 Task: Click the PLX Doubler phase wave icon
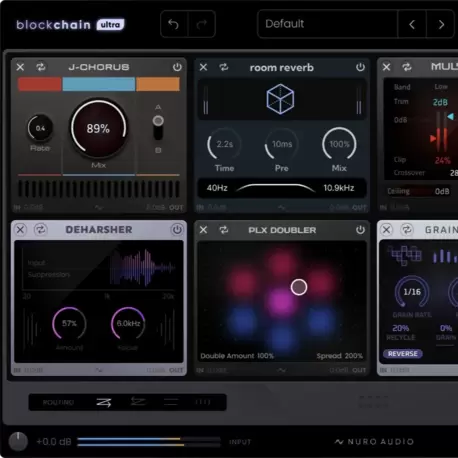point(282,370)
